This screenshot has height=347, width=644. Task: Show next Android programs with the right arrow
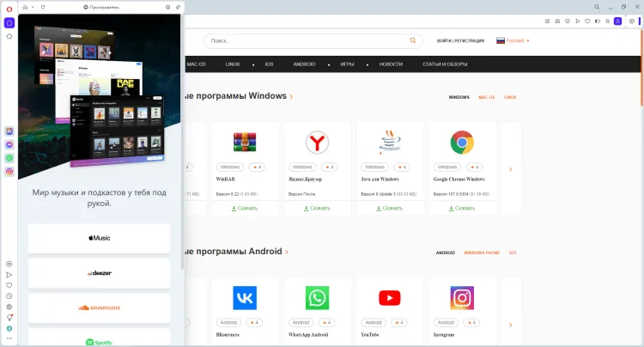[511, 325]
